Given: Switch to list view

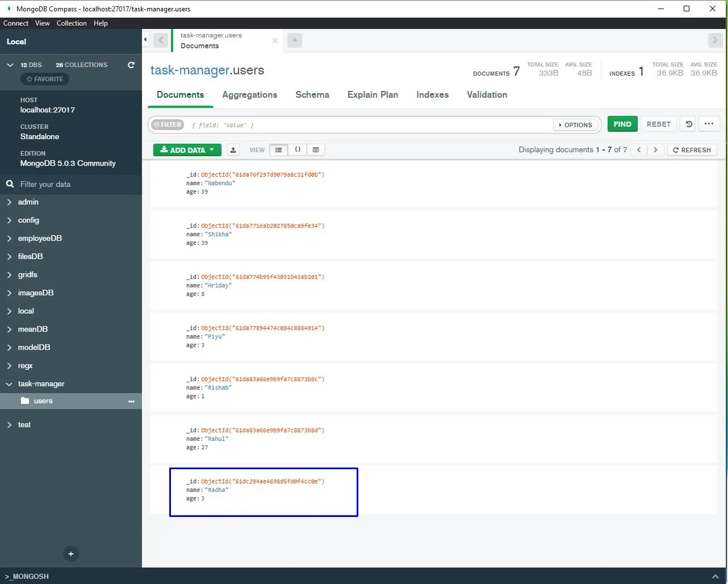Looking at the screenshot, I should pyautogui.click(x=278, y=150).
